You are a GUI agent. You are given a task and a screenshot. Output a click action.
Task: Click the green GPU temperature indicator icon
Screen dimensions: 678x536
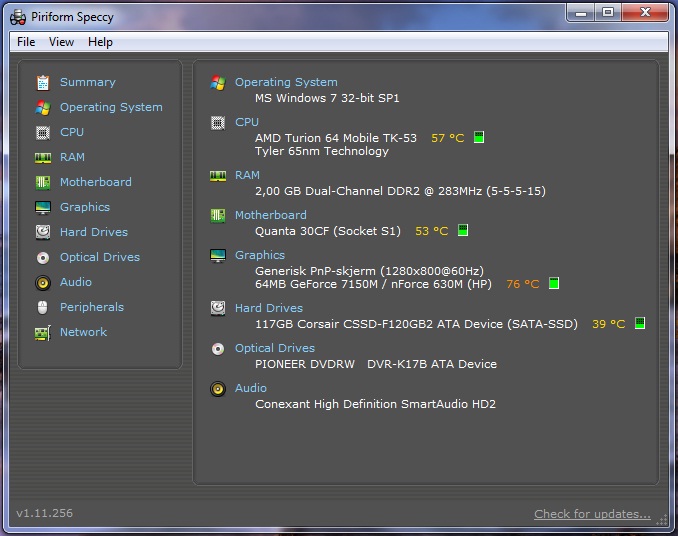pos(553,283)
